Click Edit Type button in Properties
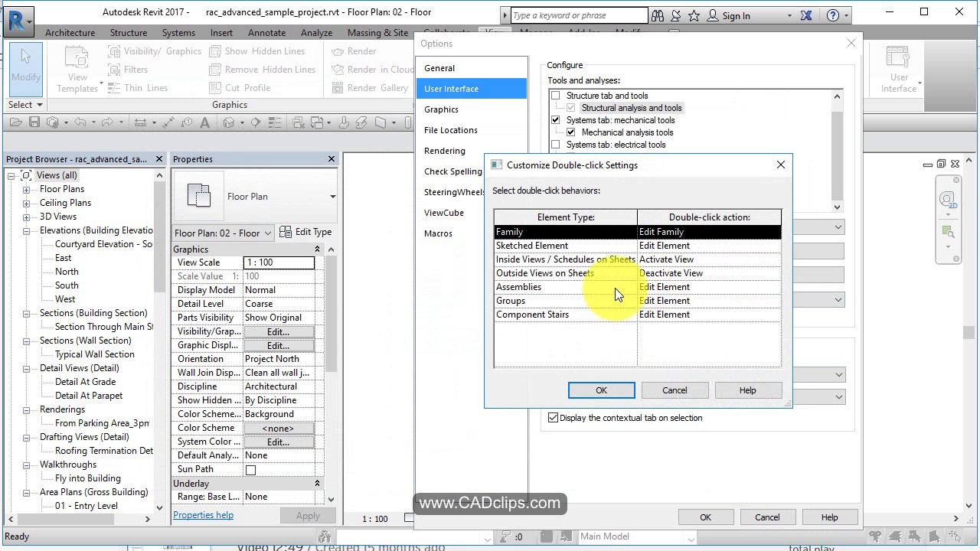The height and width of the screenshot is (551, 980). (305, 232)
